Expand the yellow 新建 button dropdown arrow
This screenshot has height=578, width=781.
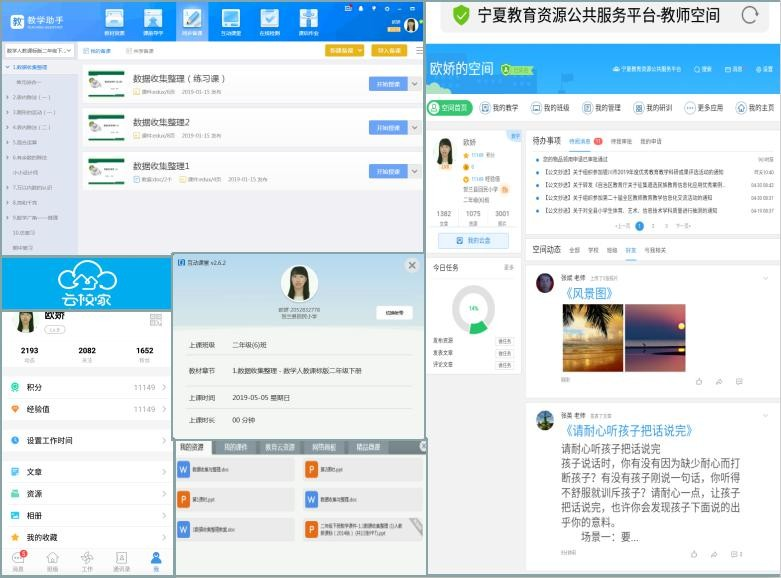[x=360, y=50]
